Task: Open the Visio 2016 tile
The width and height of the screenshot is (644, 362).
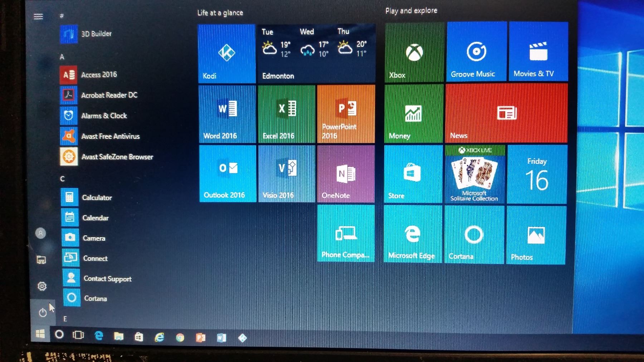Action: click(287, 174)
